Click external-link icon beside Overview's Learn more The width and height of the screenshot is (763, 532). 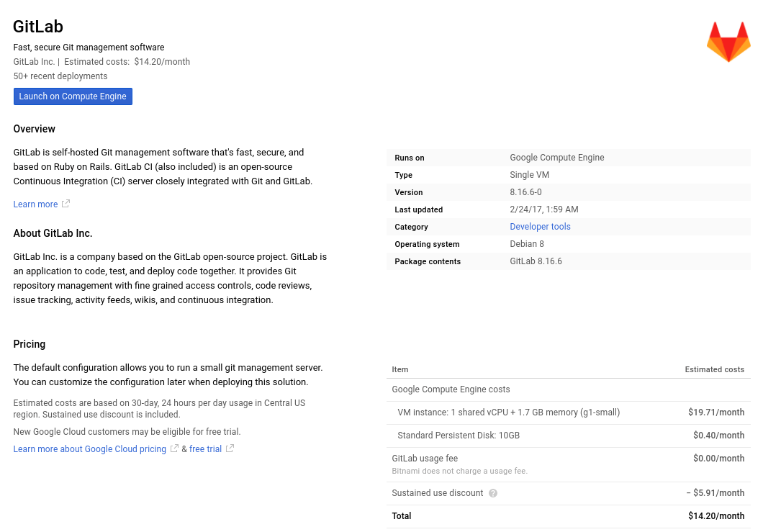[66, 204]
